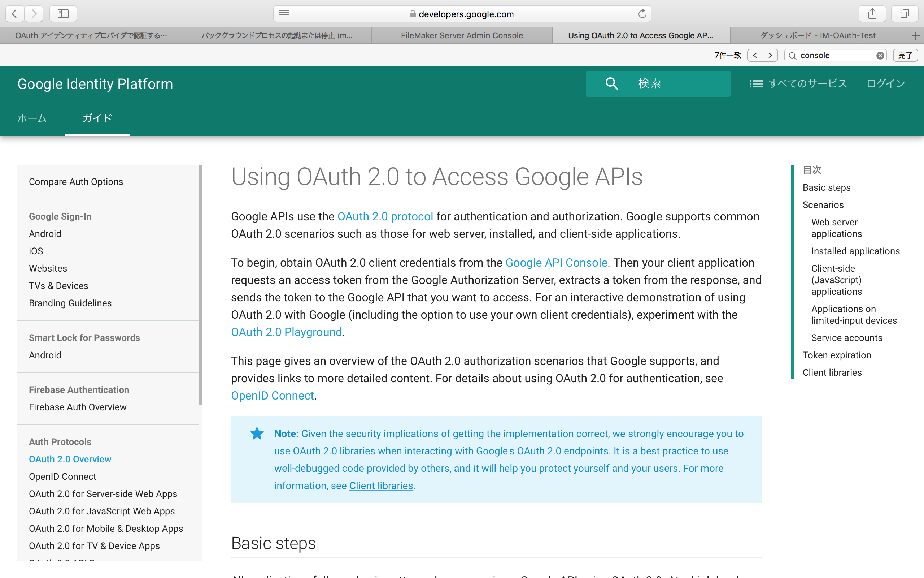Screen dimensions: 924x578
Task: Open Websites in the sidebar
Action: pos(48,268)
